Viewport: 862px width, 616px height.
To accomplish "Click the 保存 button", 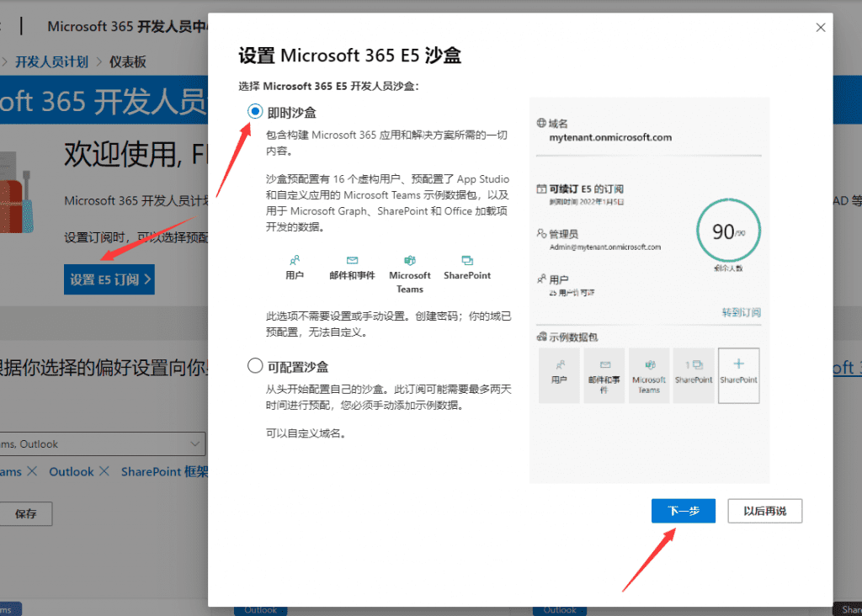I will (26, 514).
